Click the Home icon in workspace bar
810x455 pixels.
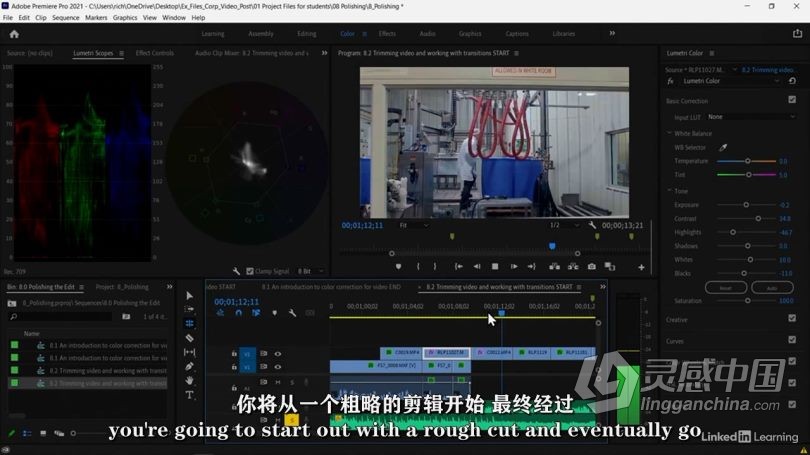point(14,34)
